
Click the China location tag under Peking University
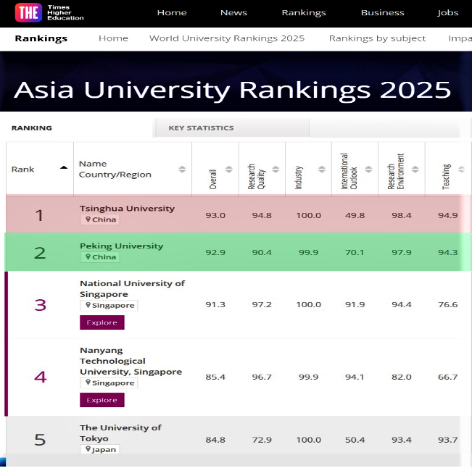pos(101,257)
